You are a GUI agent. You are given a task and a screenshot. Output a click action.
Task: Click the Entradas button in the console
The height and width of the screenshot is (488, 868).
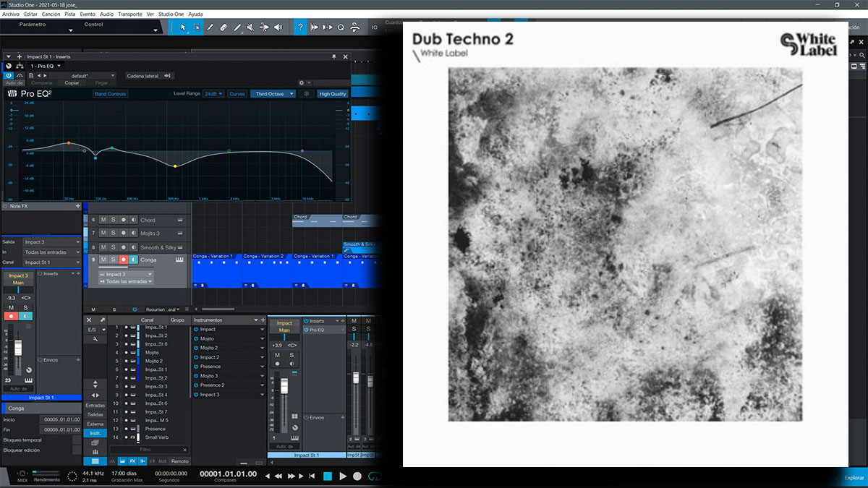click(x=95, y=405)
